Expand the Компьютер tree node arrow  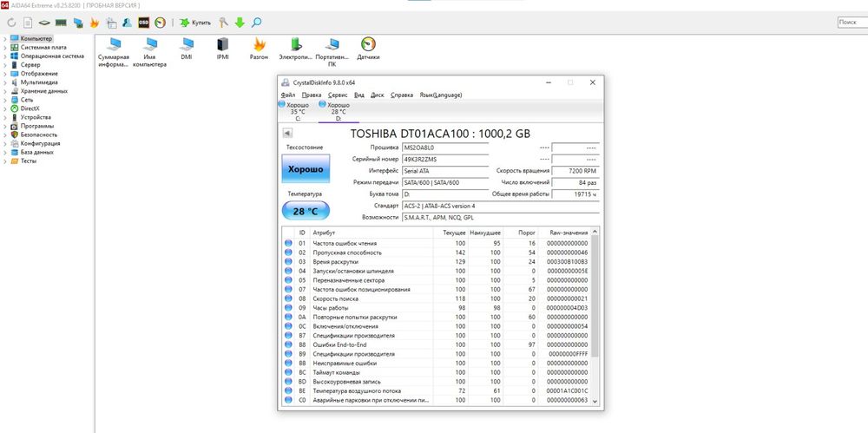[5, 39]
